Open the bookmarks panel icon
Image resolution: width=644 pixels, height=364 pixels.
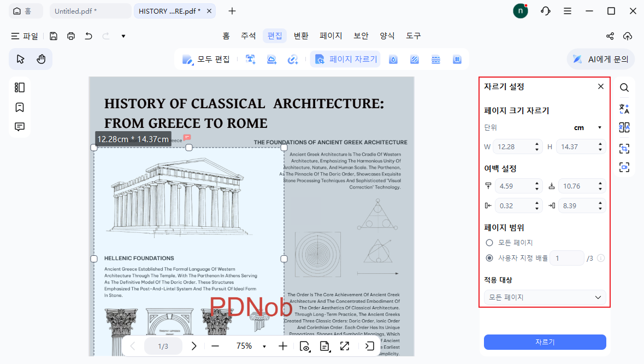pos(19,107)
